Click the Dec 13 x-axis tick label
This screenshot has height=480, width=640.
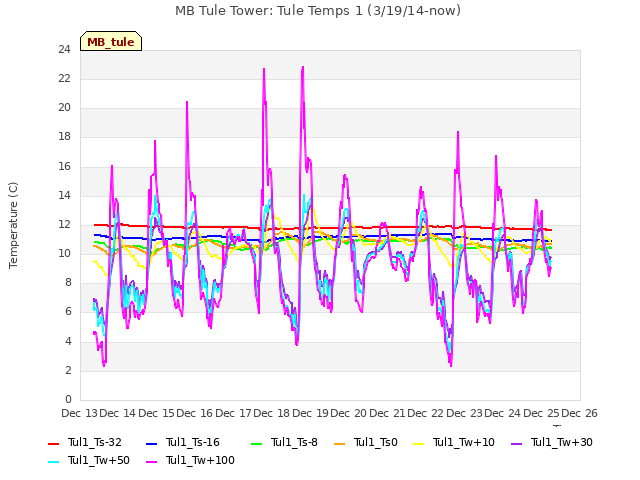pos(79,413)
